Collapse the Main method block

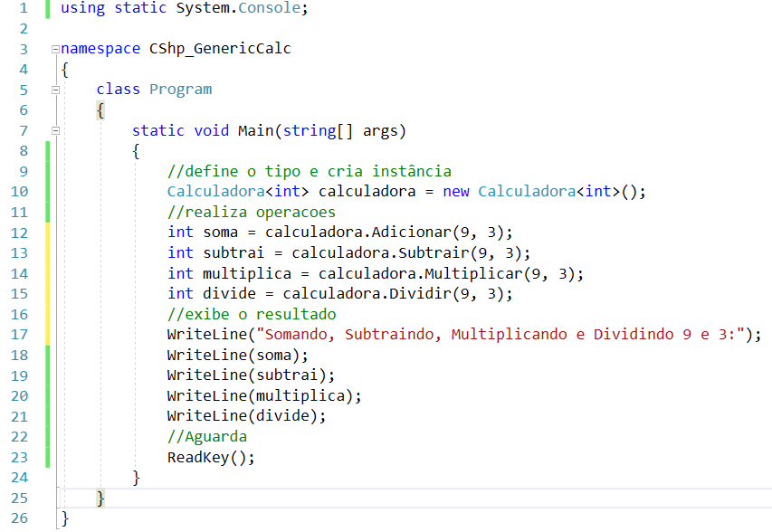[55, 130]
